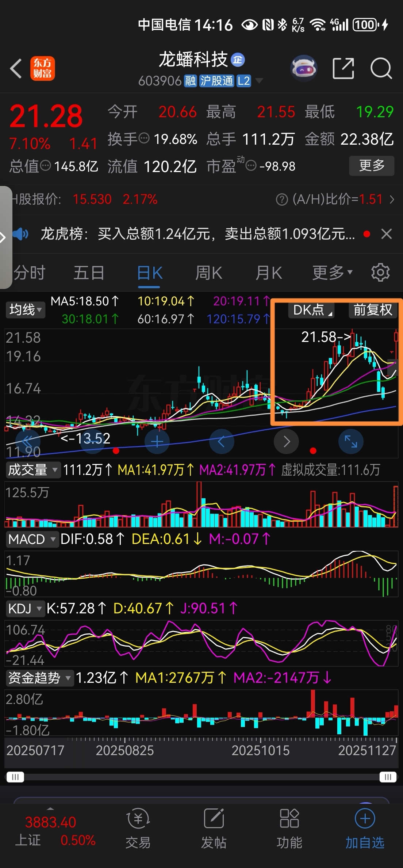The image size is (403, 868).
Task: Open the 均线 indicator dropdown
Action: click(25, 310)
